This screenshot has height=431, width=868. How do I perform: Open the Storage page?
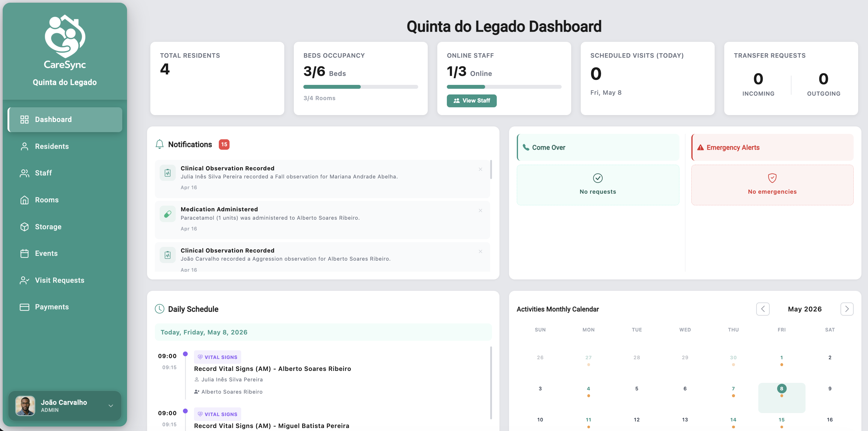65,227
